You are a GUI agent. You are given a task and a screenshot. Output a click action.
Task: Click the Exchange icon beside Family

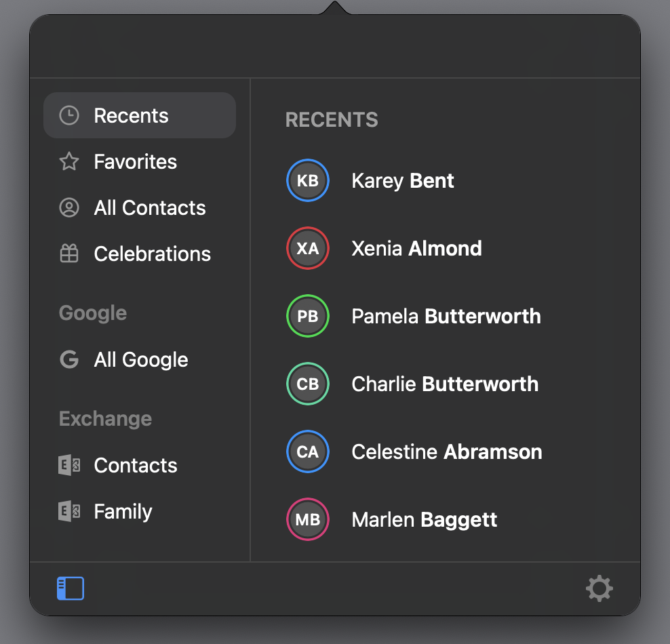68,510
